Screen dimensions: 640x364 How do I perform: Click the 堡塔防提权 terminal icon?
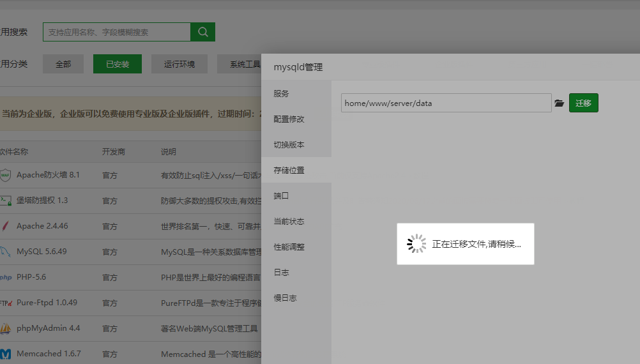(x=6, y=201)
